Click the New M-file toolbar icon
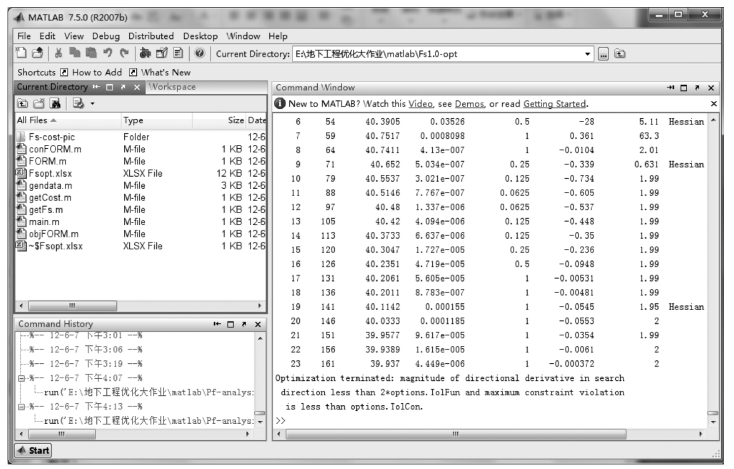 (x=21, y=53)
